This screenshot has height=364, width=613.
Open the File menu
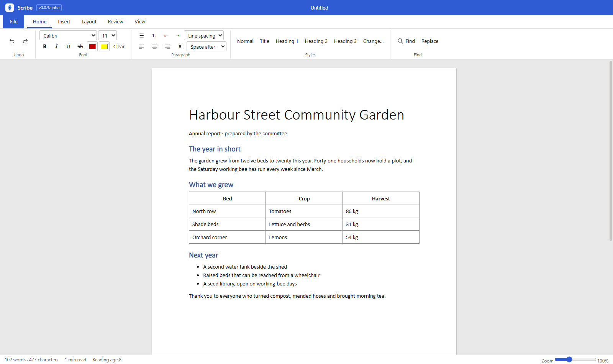point(14,22)
